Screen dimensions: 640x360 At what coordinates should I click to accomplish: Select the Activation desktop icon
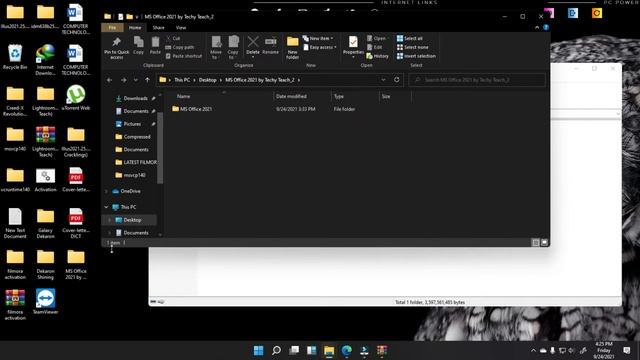click(x=45, y=180)
